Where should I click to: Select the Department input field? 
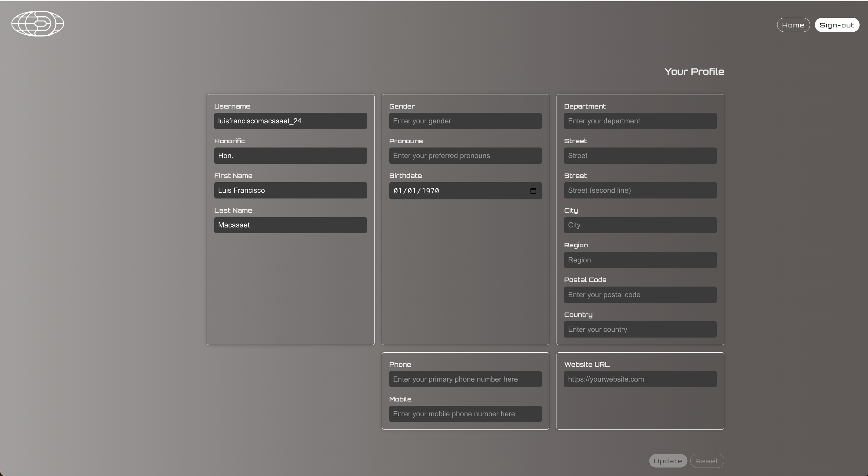tap(640, 121)
